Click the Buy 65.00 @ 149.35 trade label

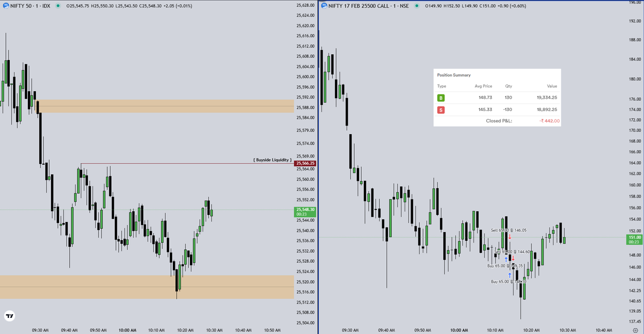point(505,265)
